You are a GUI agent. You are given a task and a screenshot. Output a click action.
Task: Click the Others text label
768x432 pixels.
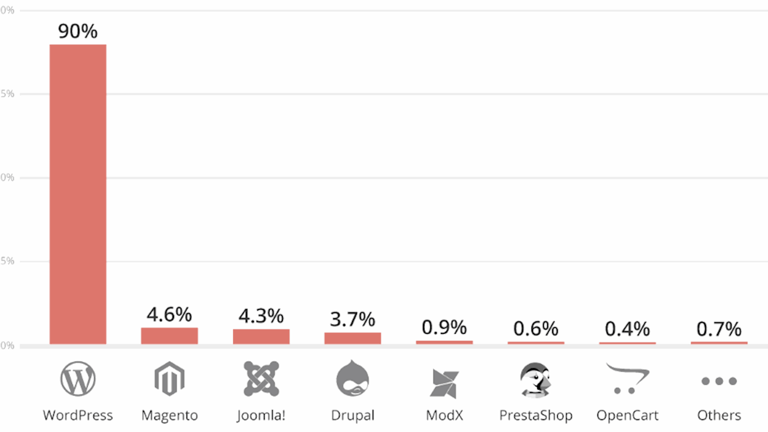tap(719, 414)
